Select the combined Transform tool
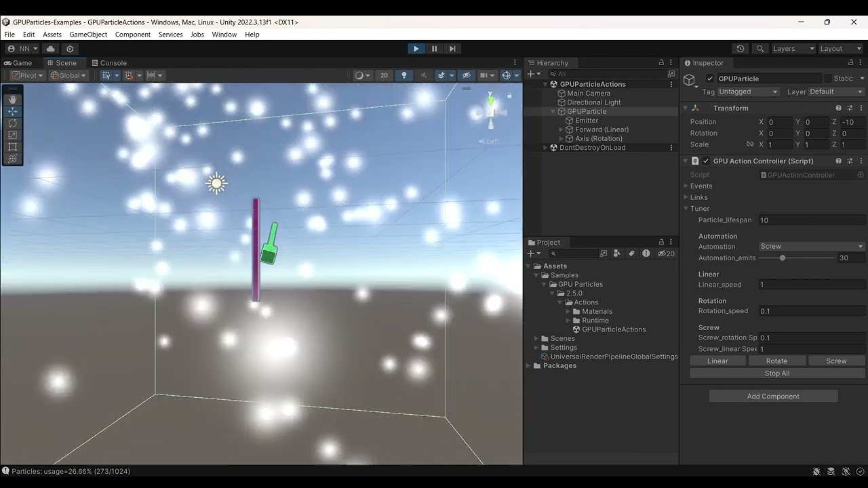Viewport: 868px width, 488px height. click(x=12, y=159)
